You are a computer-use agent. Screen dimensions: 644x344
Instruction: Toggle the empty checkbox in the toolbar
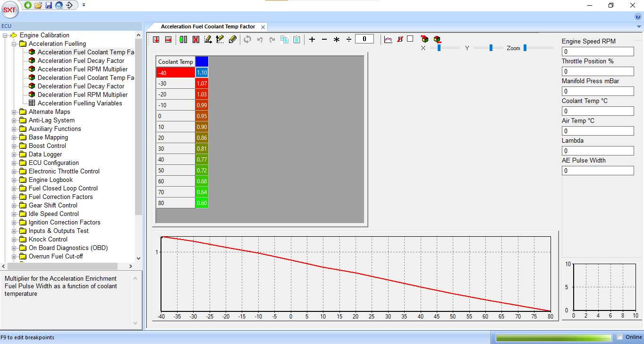410,39
